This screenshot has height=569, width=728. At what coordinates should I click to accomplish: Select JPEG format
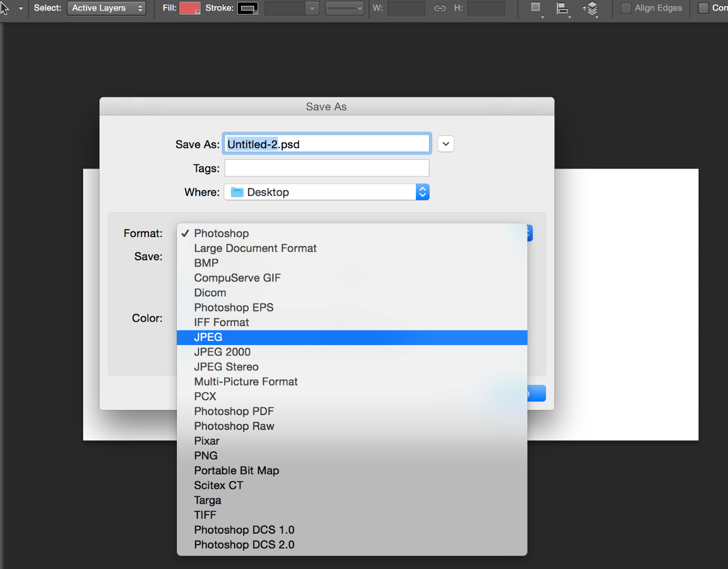[352, 337]
